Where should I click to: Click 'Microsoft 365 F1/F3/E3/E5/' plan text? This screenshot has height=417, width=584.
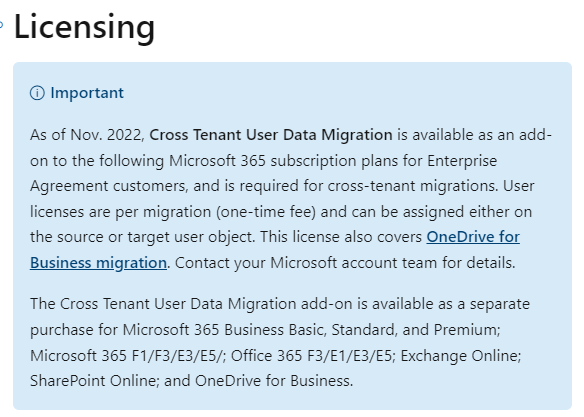point(128,356)
